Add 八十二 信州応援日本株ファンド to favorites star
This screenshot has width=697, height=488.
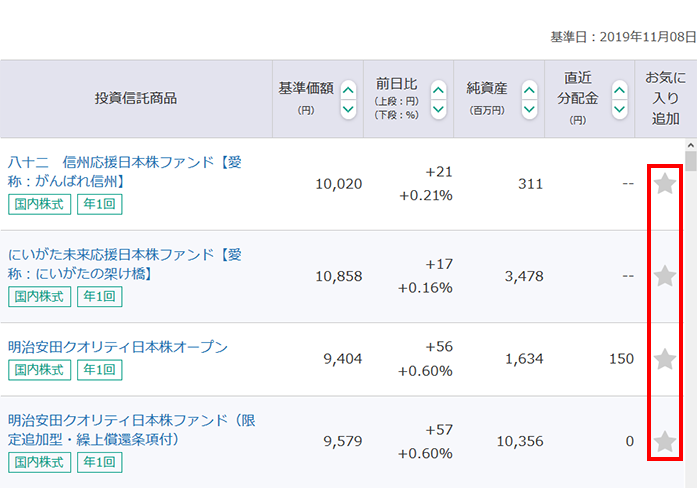(x=665, y=184)
